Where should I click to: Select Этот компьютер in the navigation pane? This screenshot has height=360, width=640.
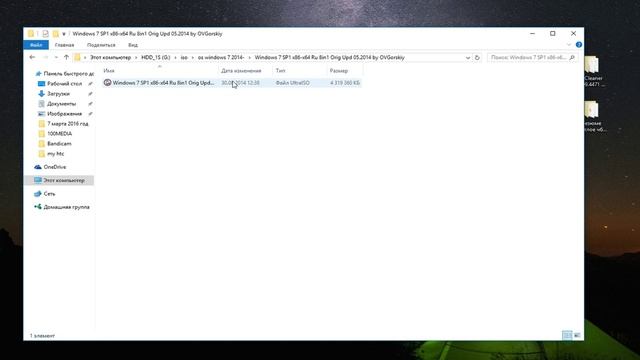[60, 180]
